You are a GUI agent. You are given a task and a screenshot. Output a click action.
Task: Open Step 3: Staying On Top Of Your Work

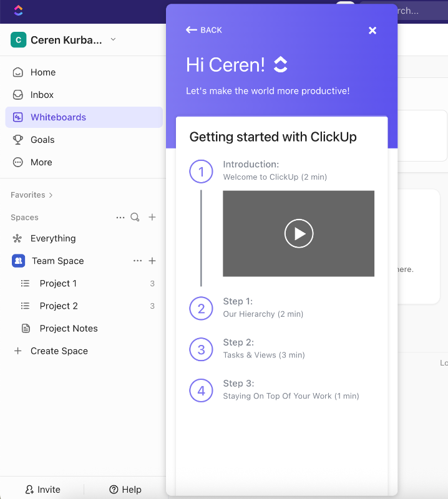click(x=291, y=389)
